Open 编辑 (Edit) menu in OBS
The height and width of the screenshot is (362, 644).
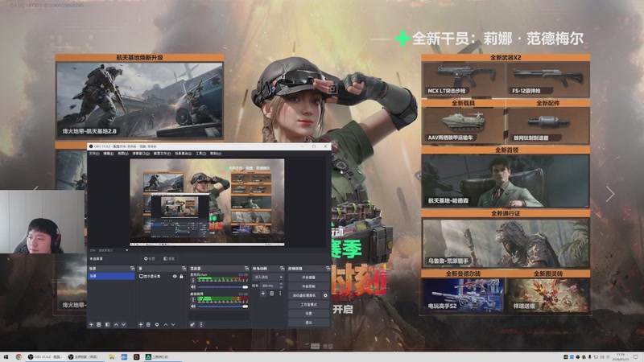point(108,154)
